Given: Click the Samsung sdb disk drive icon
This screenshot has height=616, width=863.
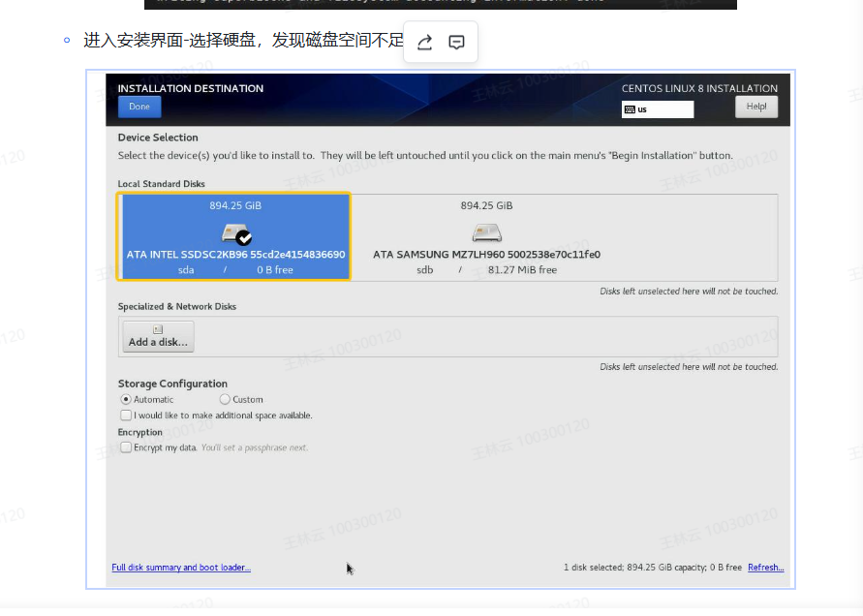Looking at the screenshot, I should tap(487, 232).
